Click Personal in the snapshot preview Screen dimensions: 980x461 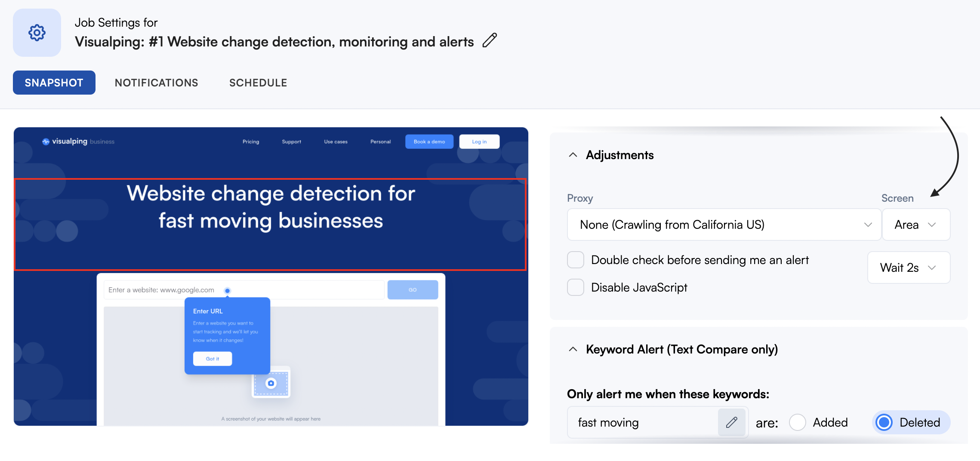pyautogui.click(x=380, y=141)
